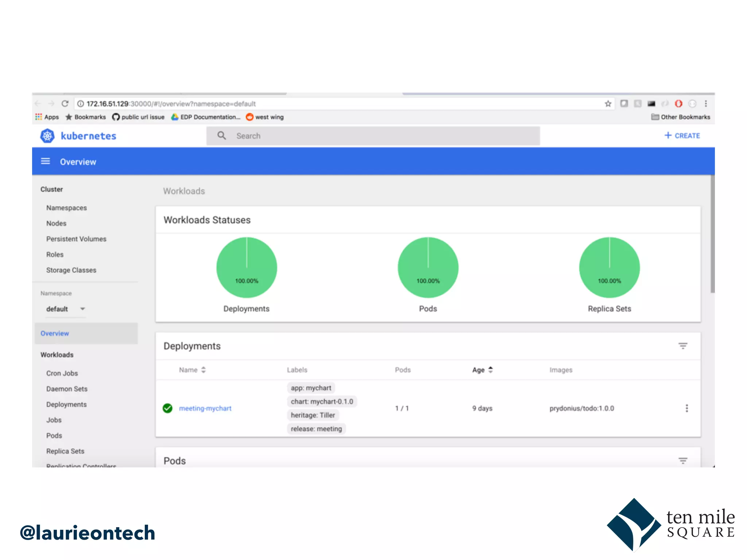Open the Chrome three-dot menu

click(706, 104)
